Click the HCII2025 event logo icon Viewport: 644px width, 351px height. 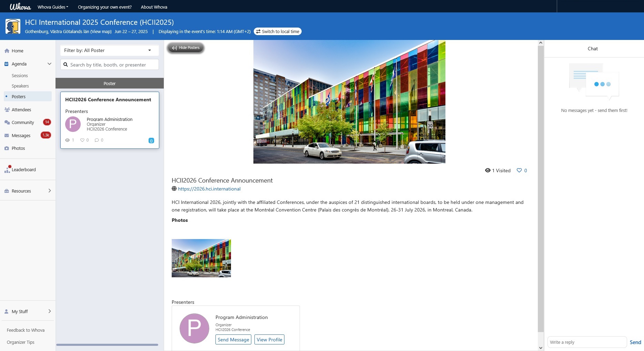pos(13,27)
